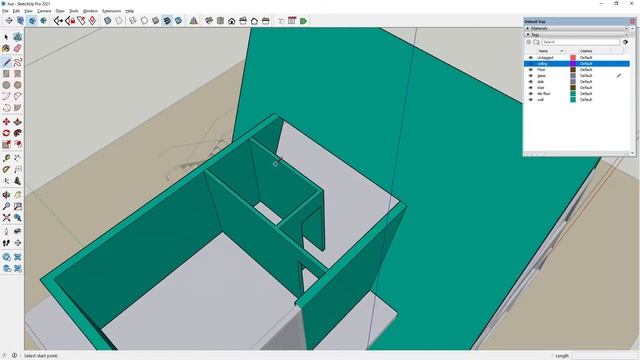Select the Offset tool
This screenshot has width=640, height=360.
tap(18, 144)
